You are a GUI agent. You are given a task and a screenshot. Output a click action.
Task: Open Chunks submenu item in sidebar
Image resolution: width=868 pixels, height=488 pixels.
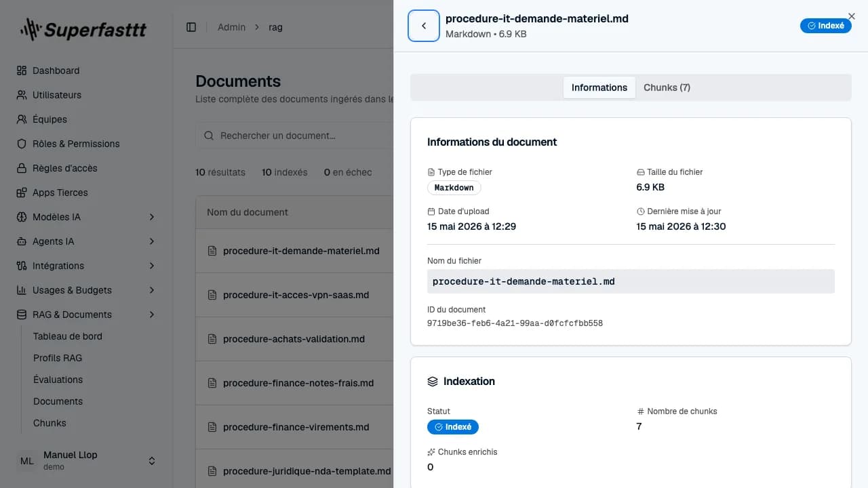point(50,423)
